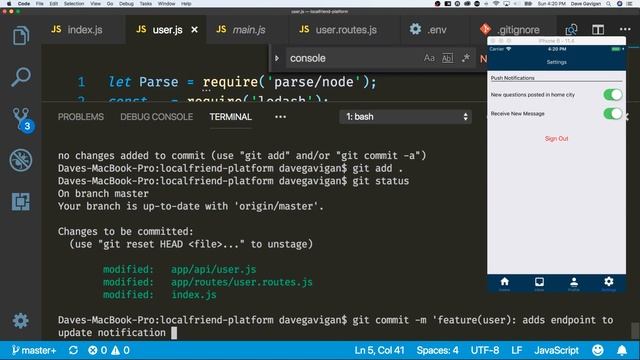Toggle the 'Receive New Message' switch

(x=613, y=113)
